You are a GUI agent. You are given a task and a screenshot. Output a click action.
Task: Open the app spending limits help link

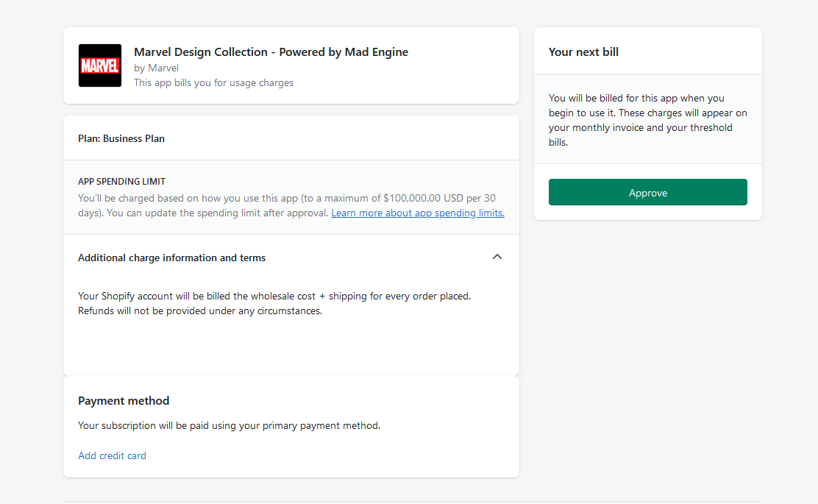click(x=417, y=213)
